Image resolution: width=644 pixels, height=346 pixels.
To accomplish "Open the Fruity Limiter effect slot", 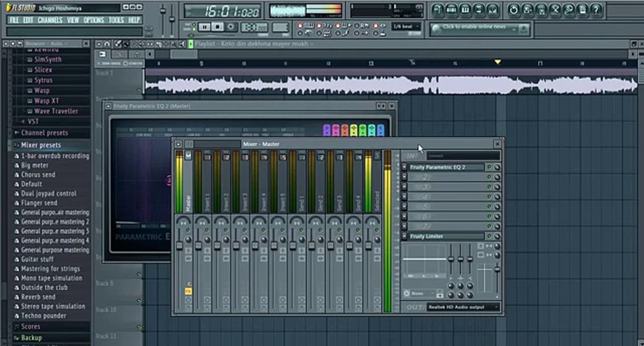I will 446,236.
